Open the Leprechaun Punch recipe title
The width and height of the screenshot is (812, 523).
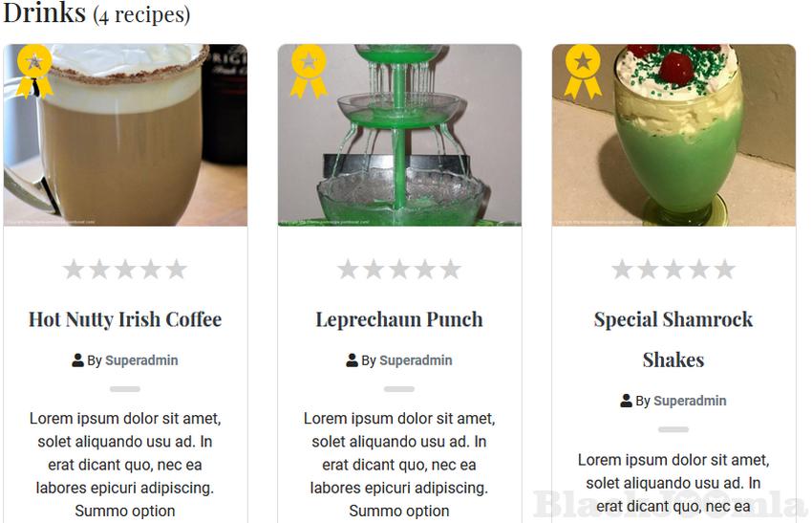[399, 319]
